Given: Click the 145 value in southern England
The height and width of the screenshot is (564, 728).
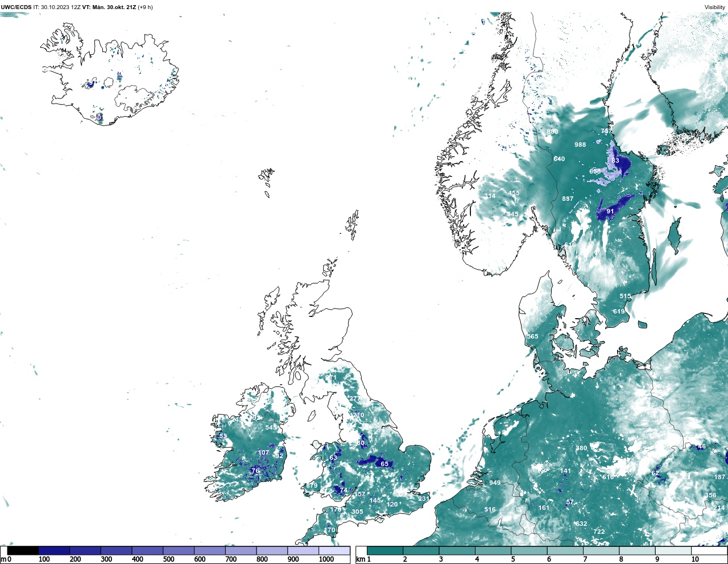Looking at the screenshot, I should point(375,500).
